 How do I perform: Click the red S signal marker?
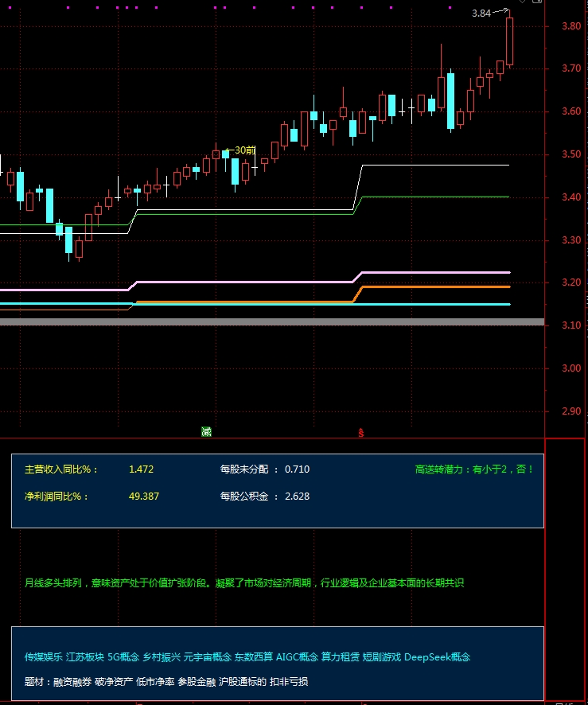click(361, 433)
